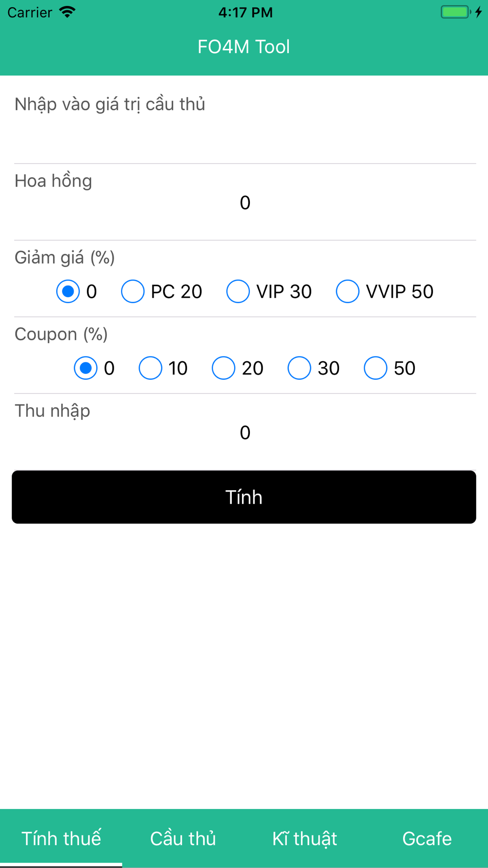Choose the VIP 30 discount option
Image resolution: width=488 pixels, height=868 pixels.
point(238,291)
